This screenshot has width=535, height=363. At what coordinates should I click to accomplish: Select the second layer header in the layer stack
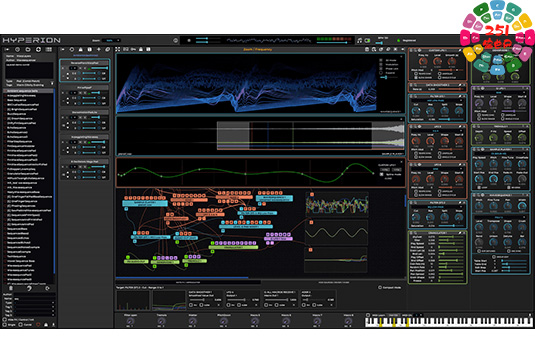(85, 88)
